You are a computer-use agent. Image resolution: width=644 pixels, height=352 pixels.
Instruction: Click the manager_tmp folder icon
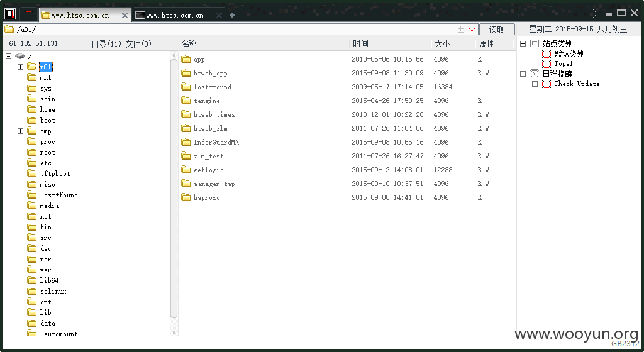[x=186, y=184]
